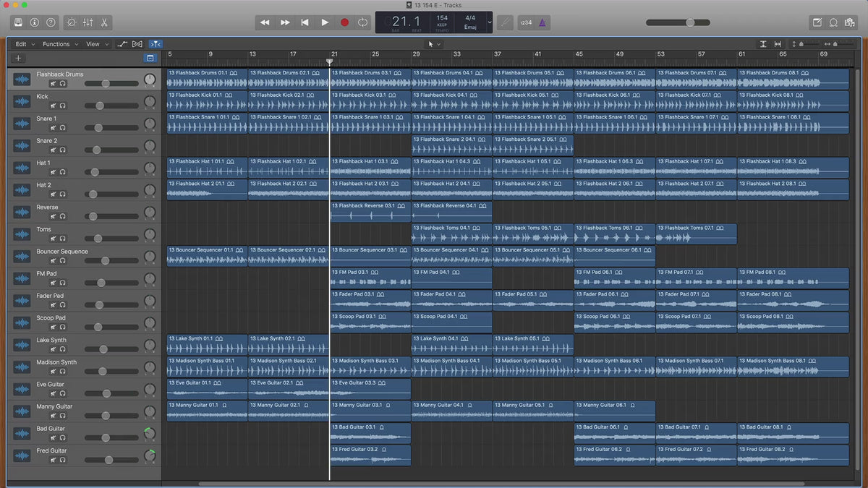
Task: Open the Note Pads panel
Action: click(x=818, y=22)
